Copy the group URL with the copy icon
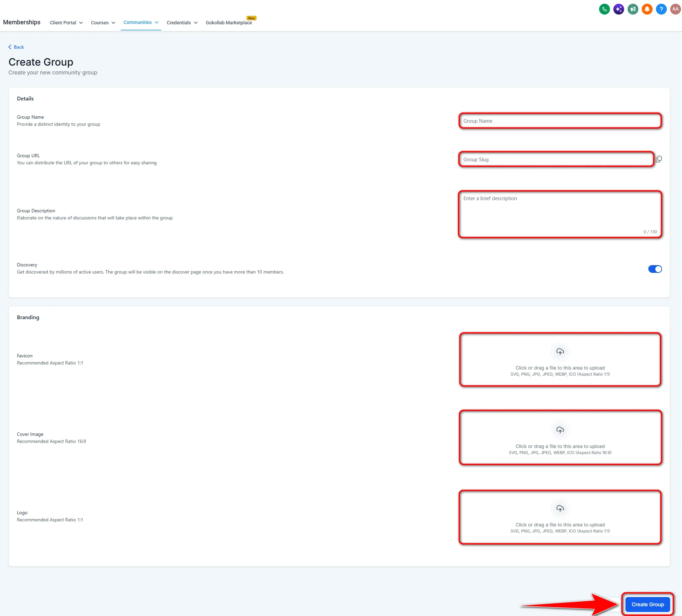Screen dimensions: 682x616 point(659,159)
